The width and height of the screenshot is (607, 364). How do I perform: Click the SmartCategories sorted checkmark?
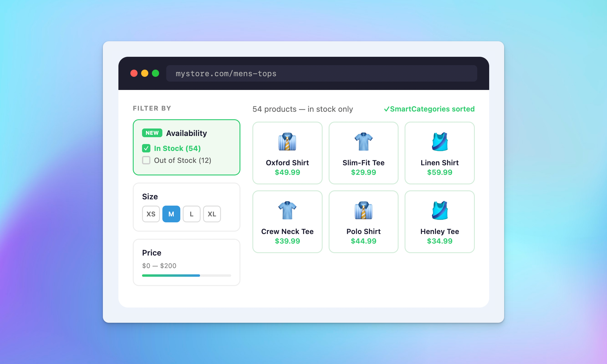(x=386, y=109)
